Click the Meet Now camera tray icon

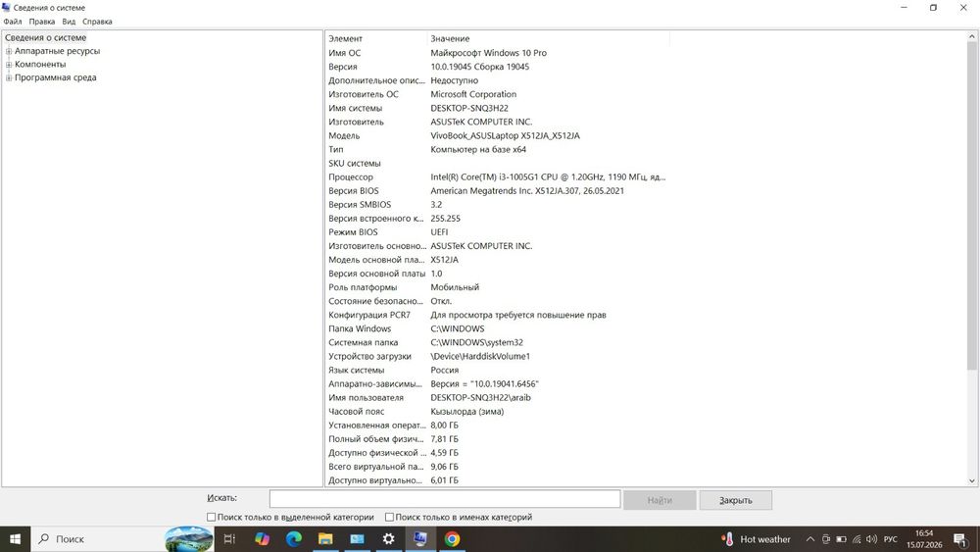coord(825,539)
